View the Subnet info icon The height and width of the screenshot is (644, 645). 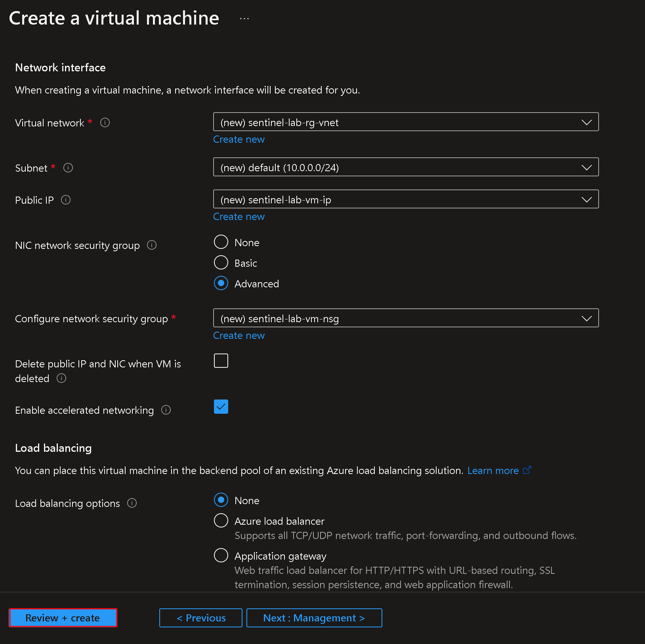pos(68,168)
